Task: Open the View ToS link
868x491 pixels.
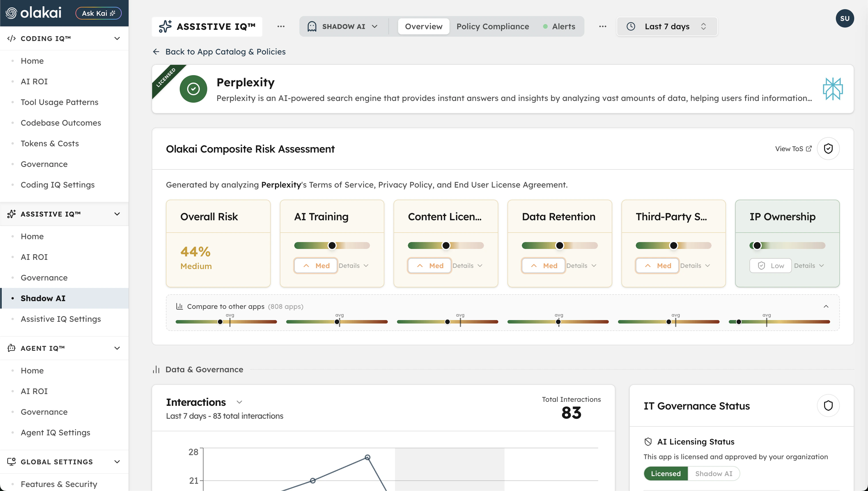Action: [793, 149]
